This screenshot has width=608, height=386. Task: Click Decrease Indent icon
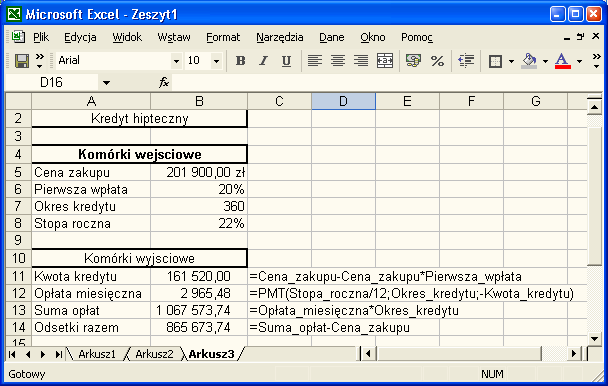(x=466, y=61)
